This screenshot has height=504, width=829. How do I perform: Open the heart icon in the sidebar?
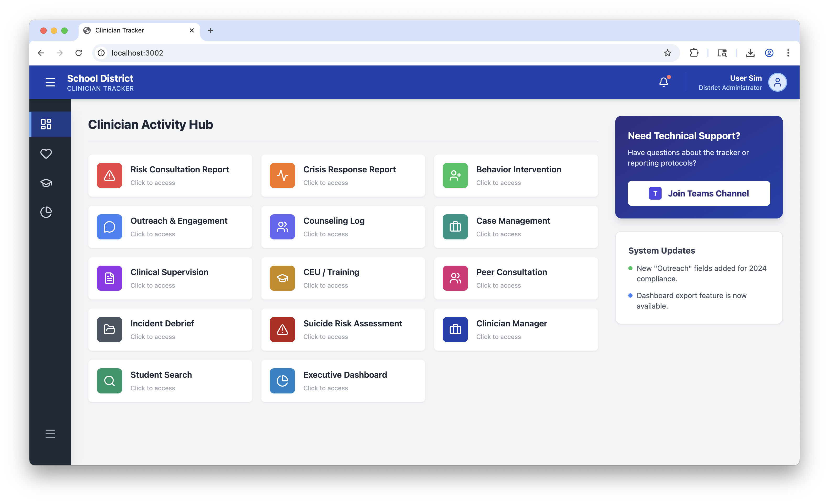click(x=46, y=154)
